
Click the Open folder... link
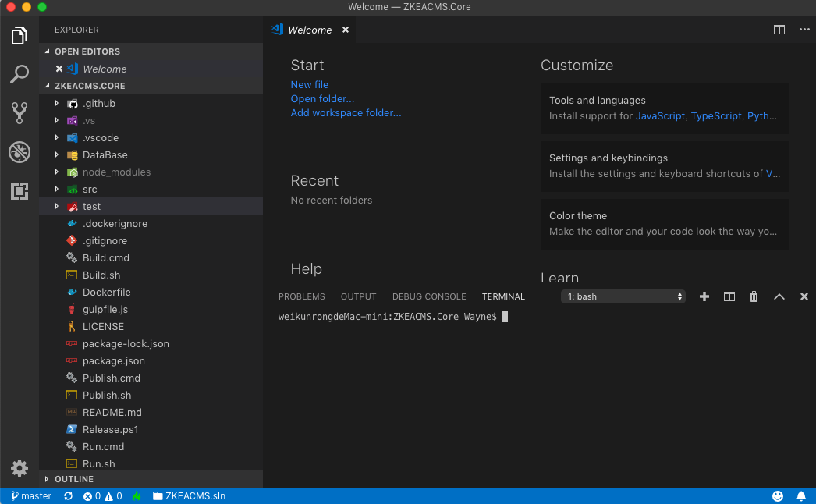point(322,99)
